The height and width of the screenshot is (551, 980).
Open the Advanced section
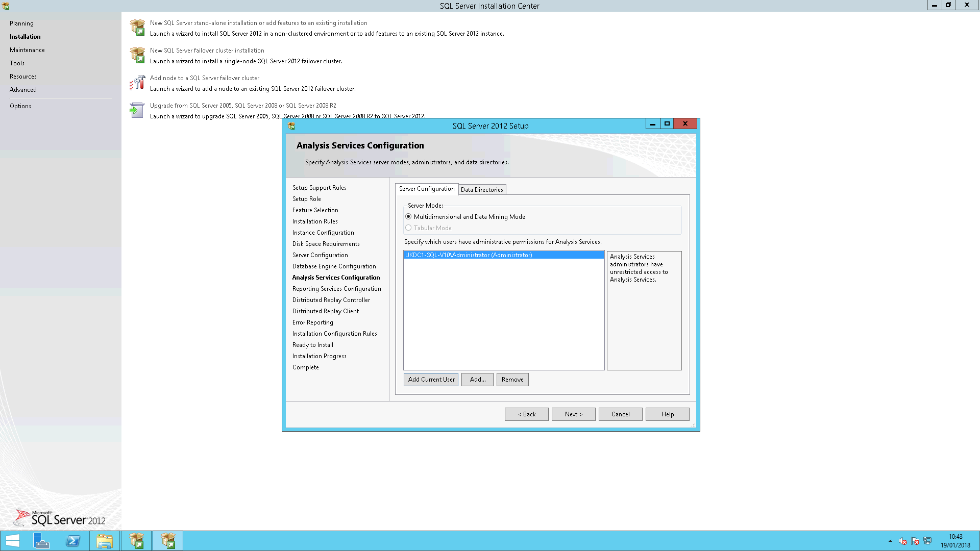[x=23, y=90]
